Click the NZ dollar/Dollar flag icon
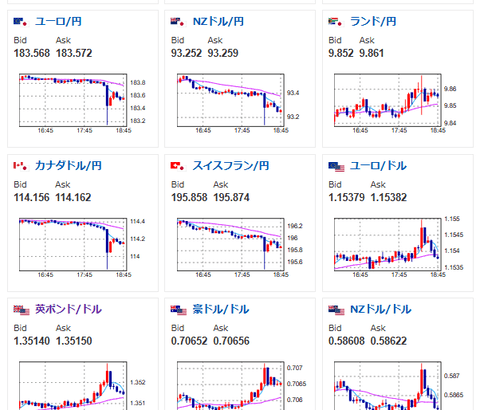This screenshot has width=480, height=410. (336, 310)
